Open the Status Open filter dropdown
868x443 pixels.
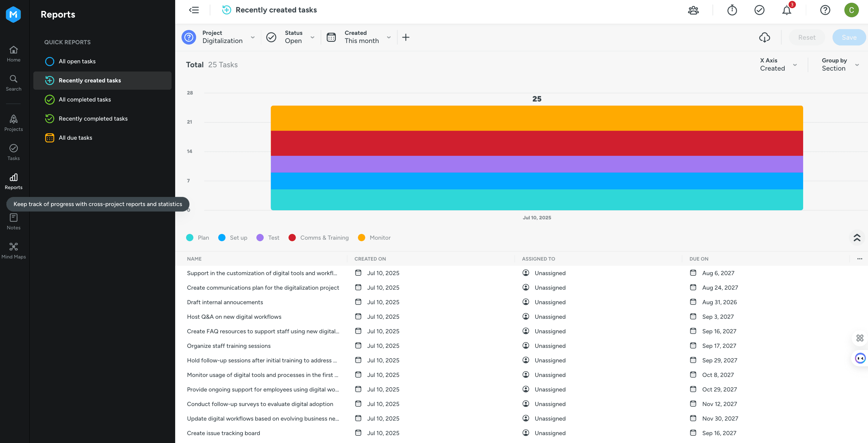point(293,37)
